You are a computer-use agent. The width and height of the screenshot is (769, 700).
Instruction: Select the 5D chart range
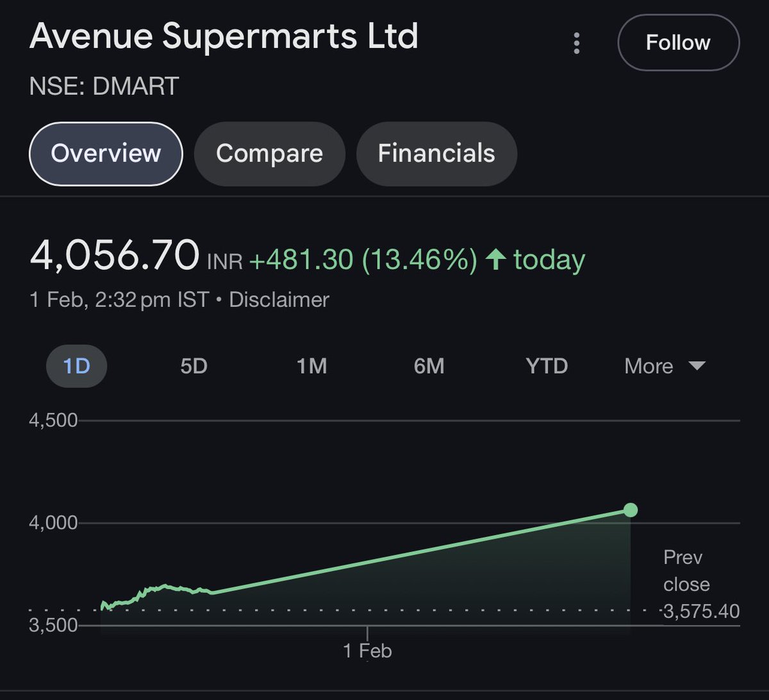tap(194, 367)
